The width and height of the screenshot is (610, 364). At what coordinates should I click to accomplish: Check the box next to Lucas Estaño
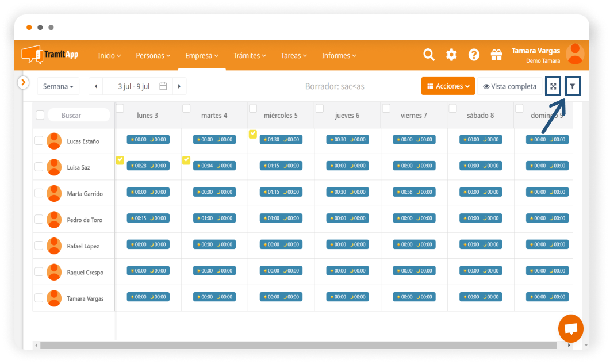pyautogui.click(x=39, y=140)
